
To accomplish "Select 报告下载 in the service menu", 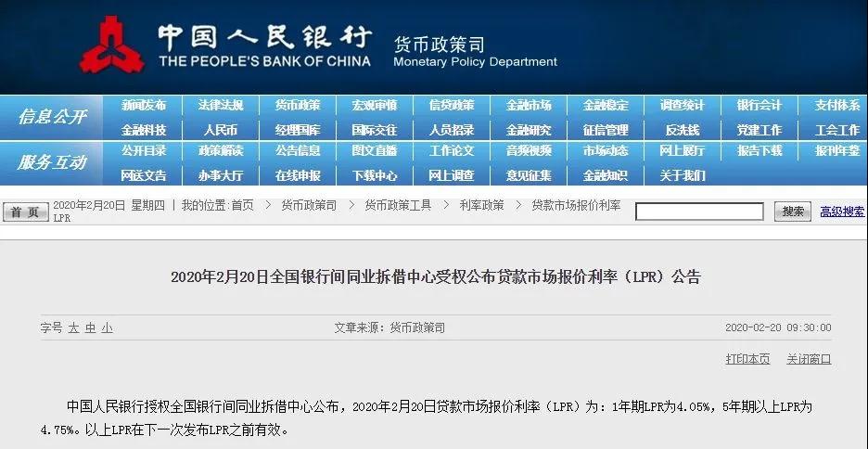I will click(759, 150).
